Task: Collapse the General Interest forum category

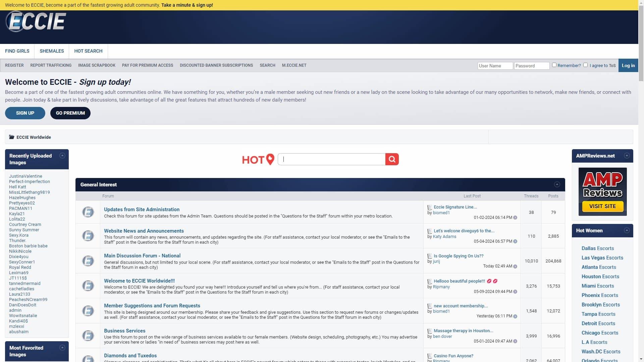Action: pyautogui.click(x=557, y=184)
